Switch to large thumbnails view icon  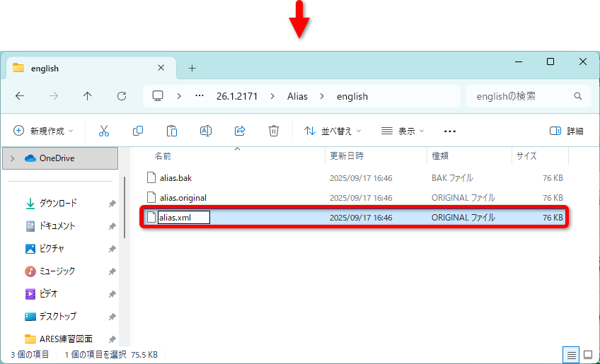click(x=588, y=356)
